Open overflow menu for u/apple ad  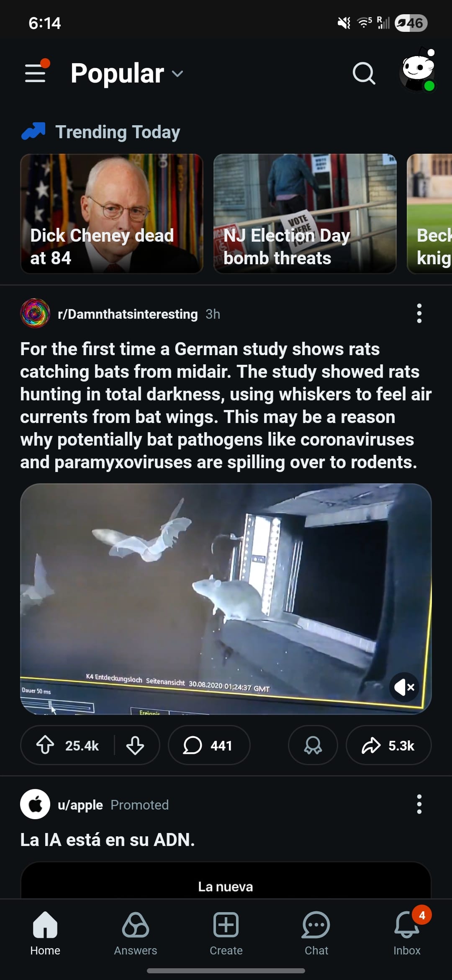419,805
